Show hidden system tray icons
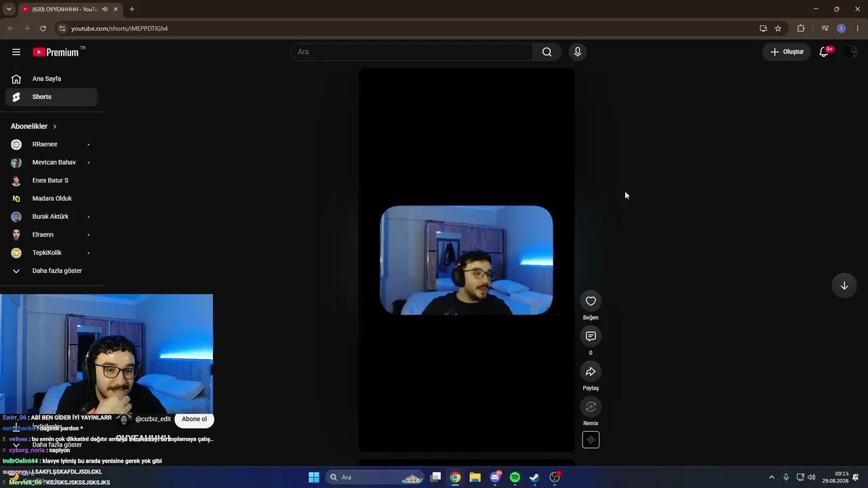The height and width of the screenshot is (488, 868). coord(771,477)
